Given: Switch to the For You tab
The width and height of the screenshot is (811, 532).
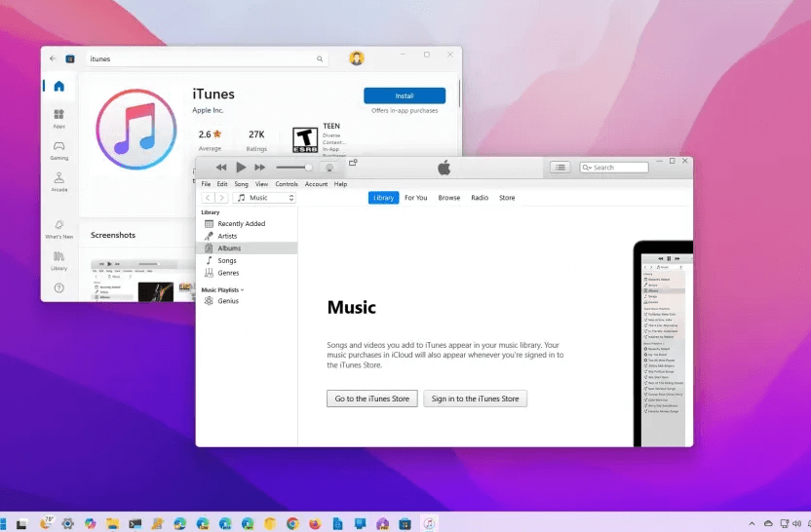Looking at the screenshot, I should coord(415,198).
